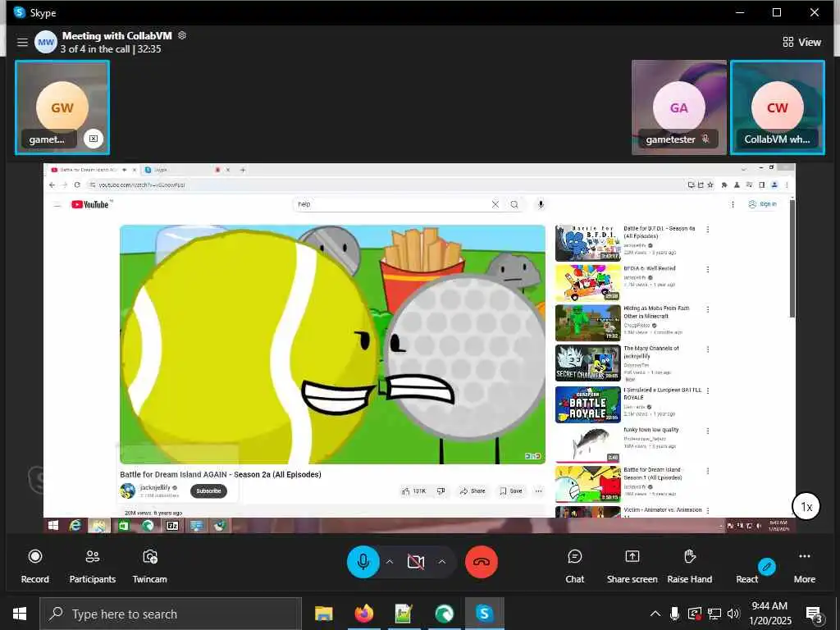Open Twincam
This screenshot has height=630, width=840.
click(x=149, y=566)
